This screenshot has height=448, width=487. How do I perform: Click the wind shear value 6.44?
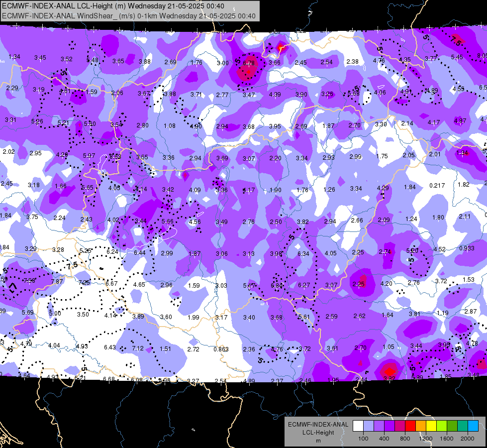pyautogui.click(x=140, y=252)
